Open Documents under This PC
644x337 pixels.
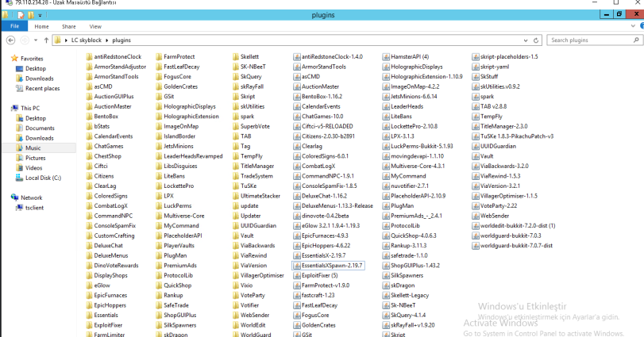pos(40,128)
